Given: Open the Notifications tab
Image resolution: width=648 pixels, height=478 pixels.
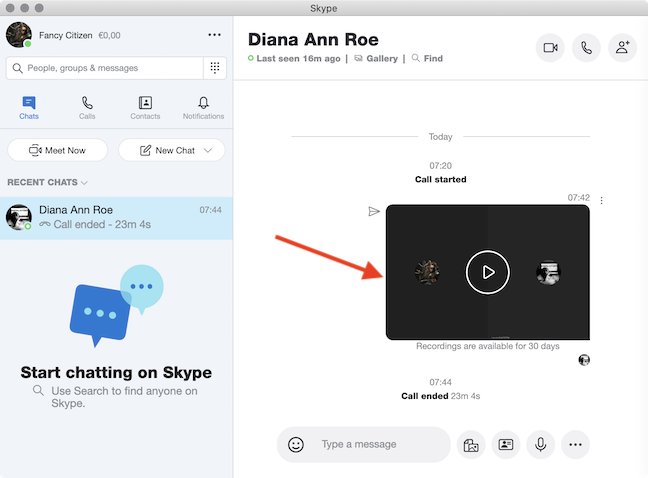Looking at the screenshot, I should pos(203,108).
